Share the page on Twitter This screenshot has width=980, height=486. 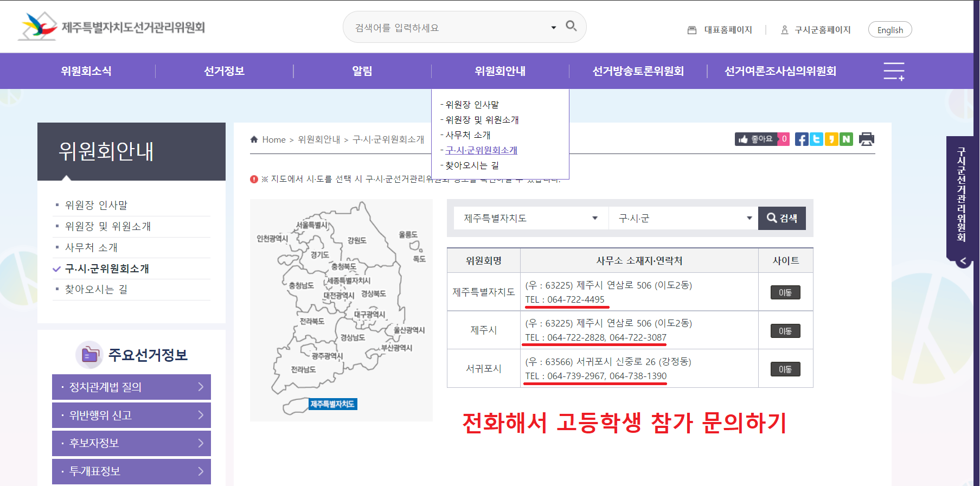pos(816,139)
